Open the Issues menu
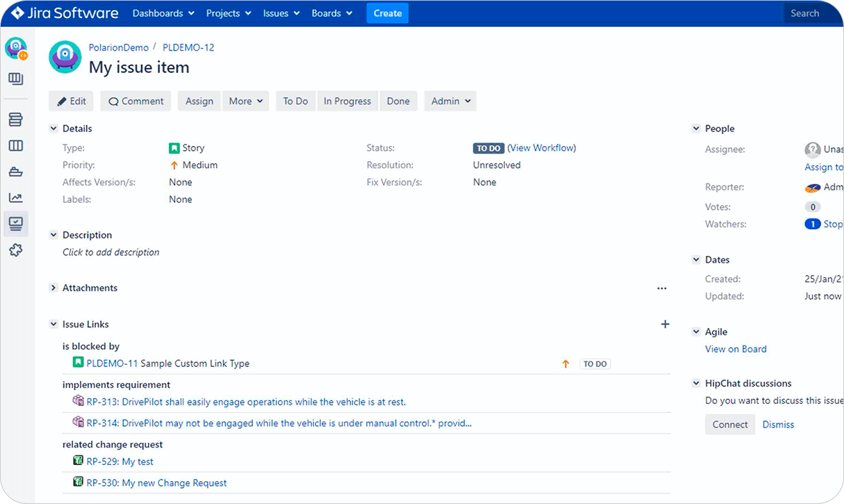The width and height of the screenshot is (844, 504). [x=282, y=13]
